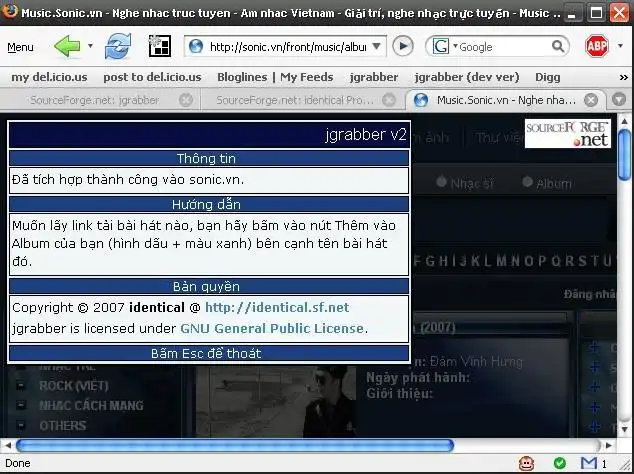Click the Bấm Esc để thoát bar
The height and width of the screenshot is (474, 634).
(x=209, y=353)
